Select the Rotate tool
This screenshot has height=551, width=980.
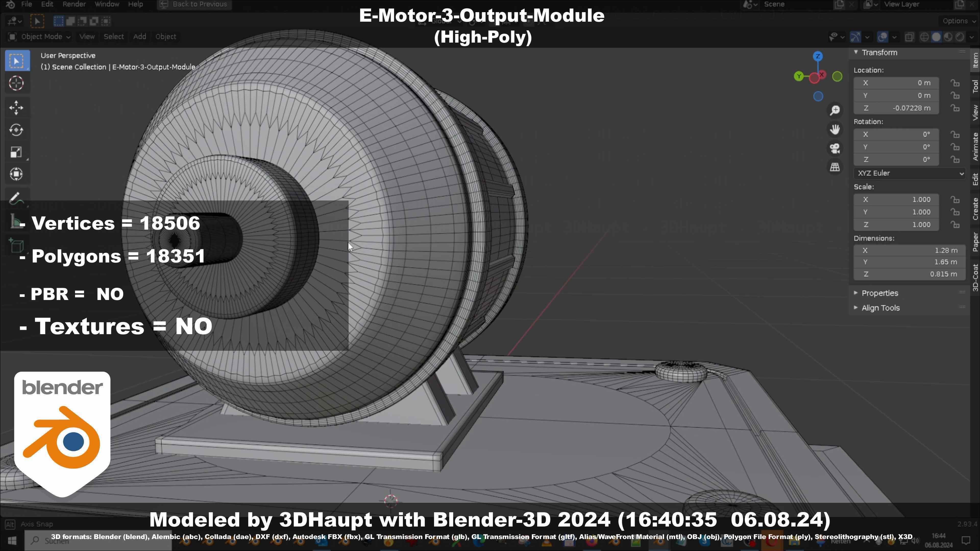point(16,130)
